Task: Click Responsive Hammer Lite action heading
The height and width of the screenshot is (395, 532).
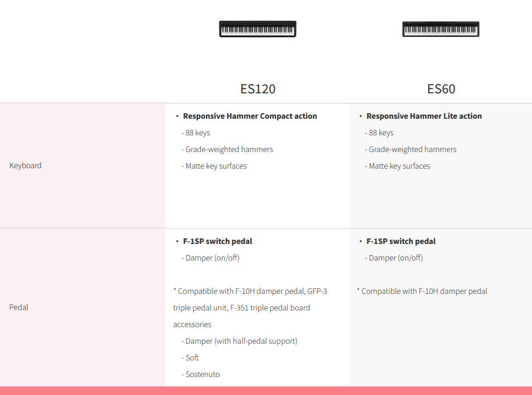Action: tap(424, 116)
